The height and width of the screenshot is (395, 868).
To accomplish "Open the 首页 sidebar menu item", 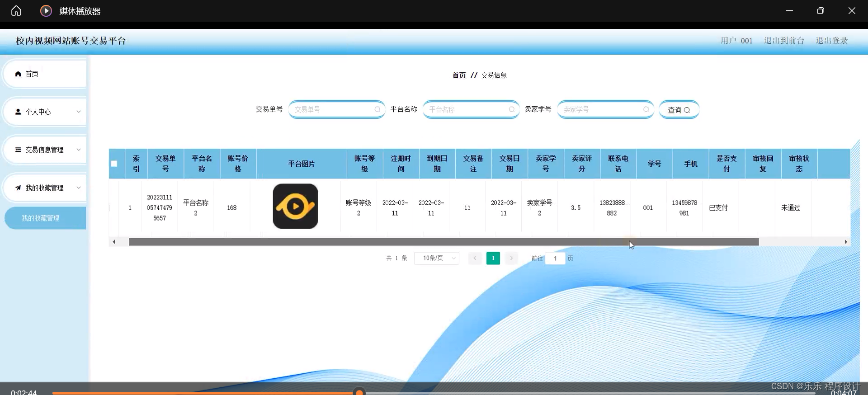I will pos(45,74).
